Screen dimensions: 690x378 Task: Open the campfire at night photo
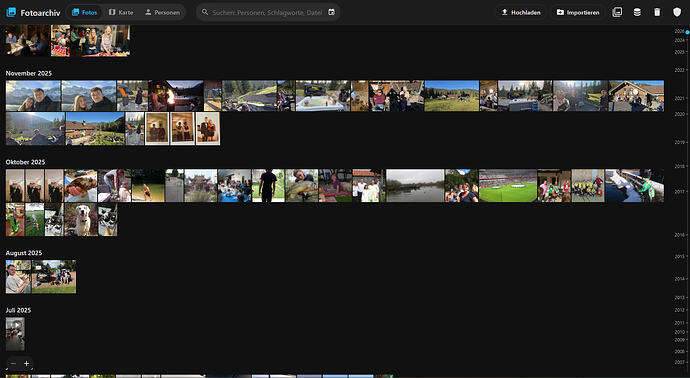coord(176,95)
